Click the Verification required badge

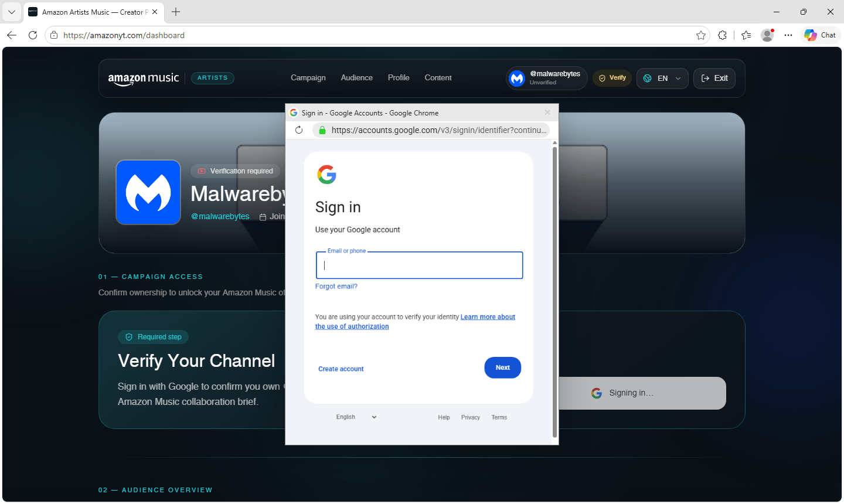(236, 171)
